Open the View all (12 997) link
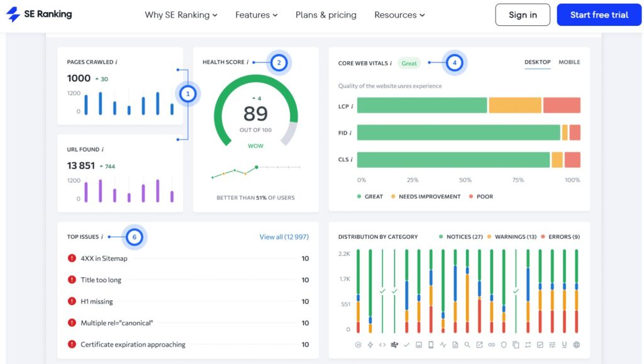This screenshot has width=644, height=364. [284, 237]
